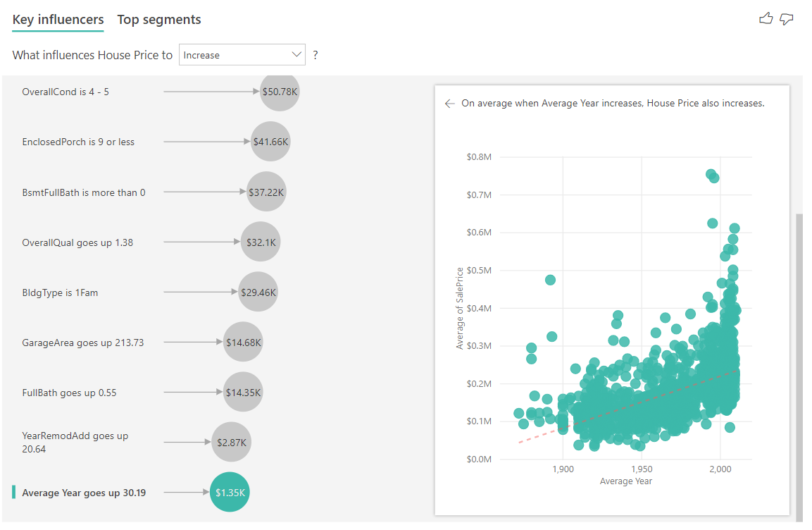
Task: Click the thumbs up feedback icon
Action: [766, 19]
